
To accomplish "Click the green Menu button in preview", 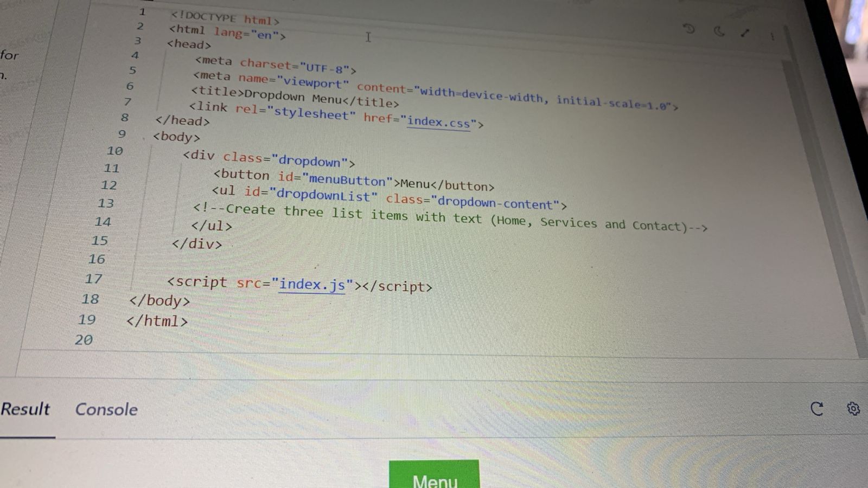I will [434, 474].
